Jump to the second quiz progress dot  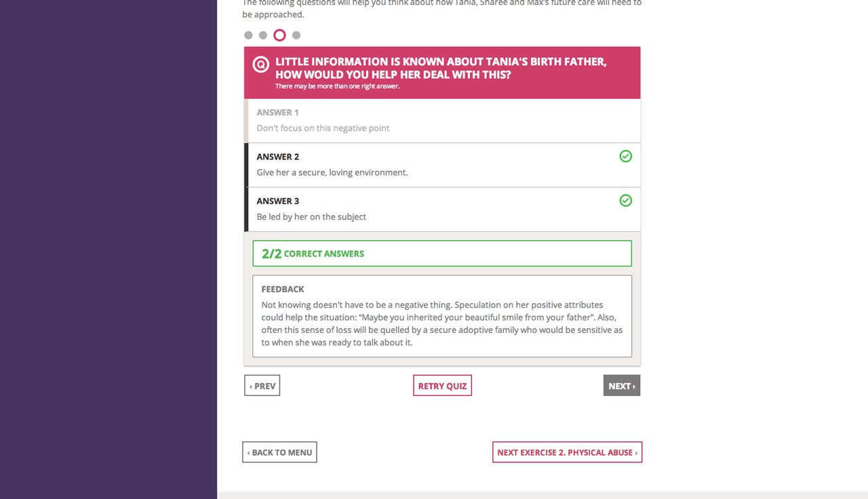[x=263, y=35]
